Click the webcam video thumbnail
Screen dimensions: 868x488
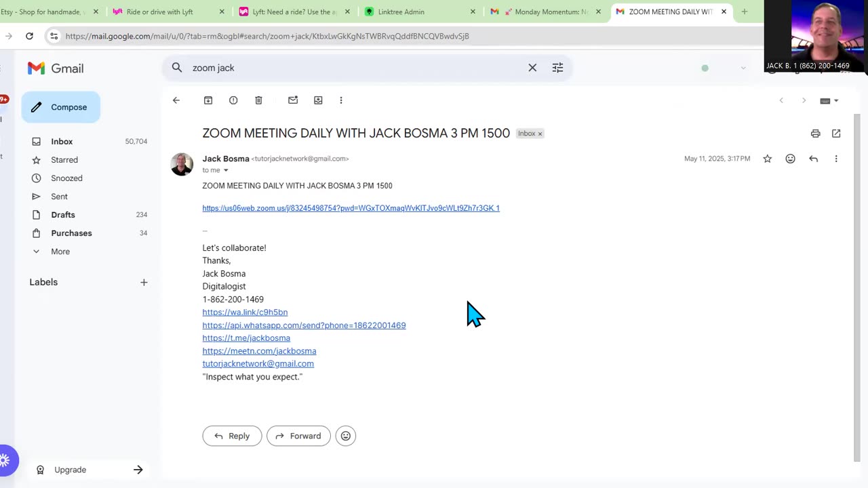[x=816, y=36]
